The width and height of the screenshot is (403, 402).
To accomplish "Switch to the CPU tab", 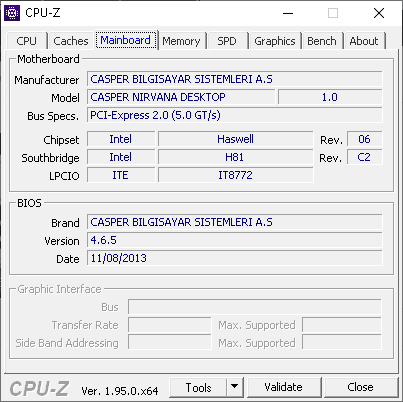I will 26,41.
